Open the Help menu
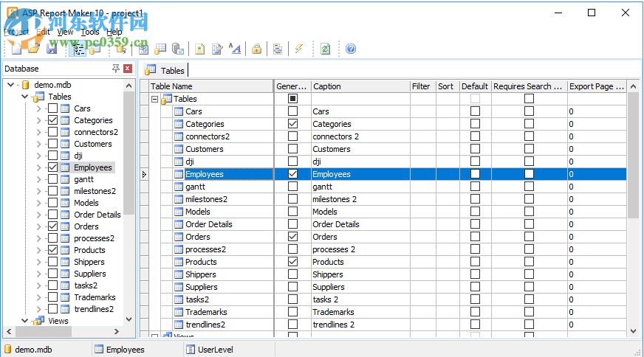Screen dimensions: 644x357 click(114, 32)
